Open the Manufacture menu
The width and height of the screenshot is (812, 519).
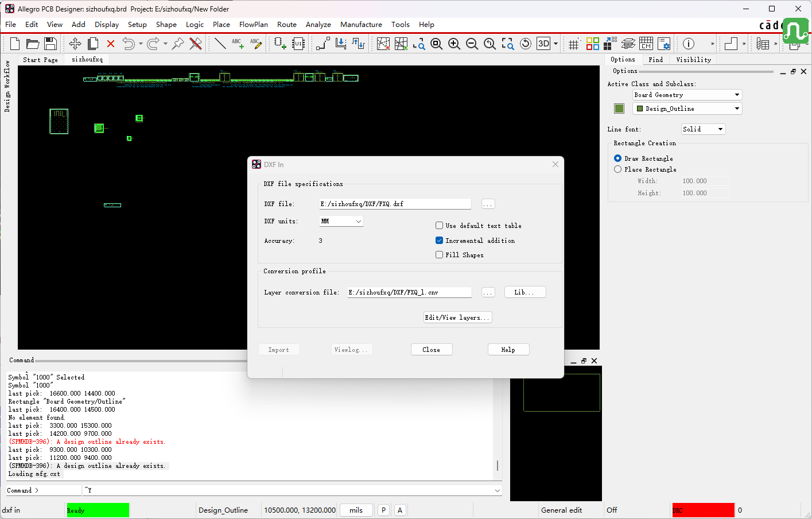361,25
